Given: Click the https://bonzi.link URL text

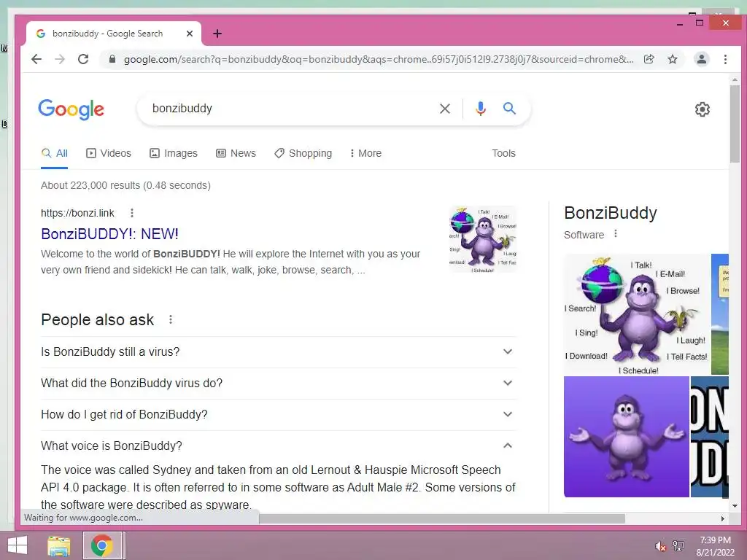Looking at the screenshot, I should [x=77, y=213].
